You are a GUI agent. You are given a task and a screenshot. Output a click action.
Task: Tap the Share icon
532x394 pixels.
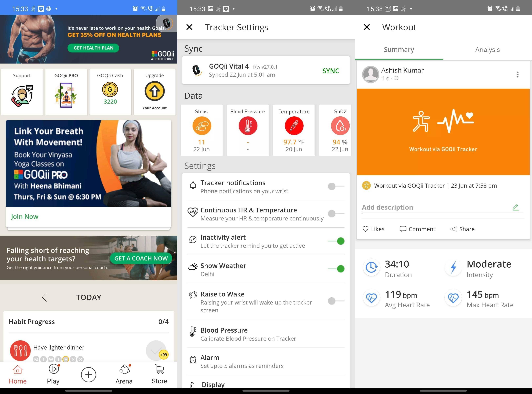tap(454, 229)
